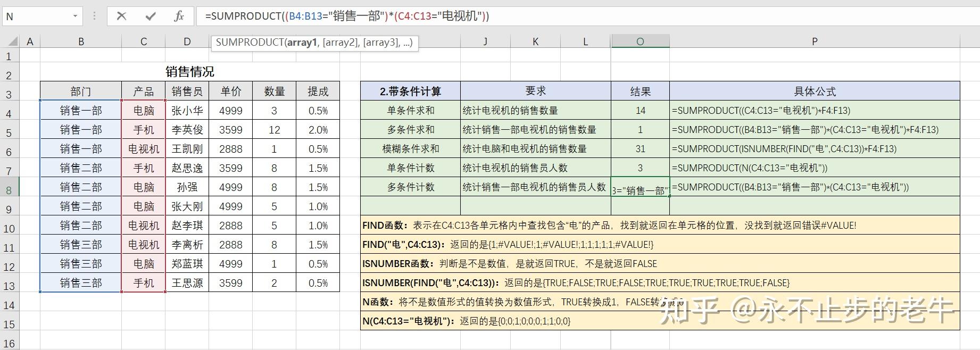Screen dimensions: 980x350
Task: Select all cells via corner triangle
Action: click(x=12, y=41)
